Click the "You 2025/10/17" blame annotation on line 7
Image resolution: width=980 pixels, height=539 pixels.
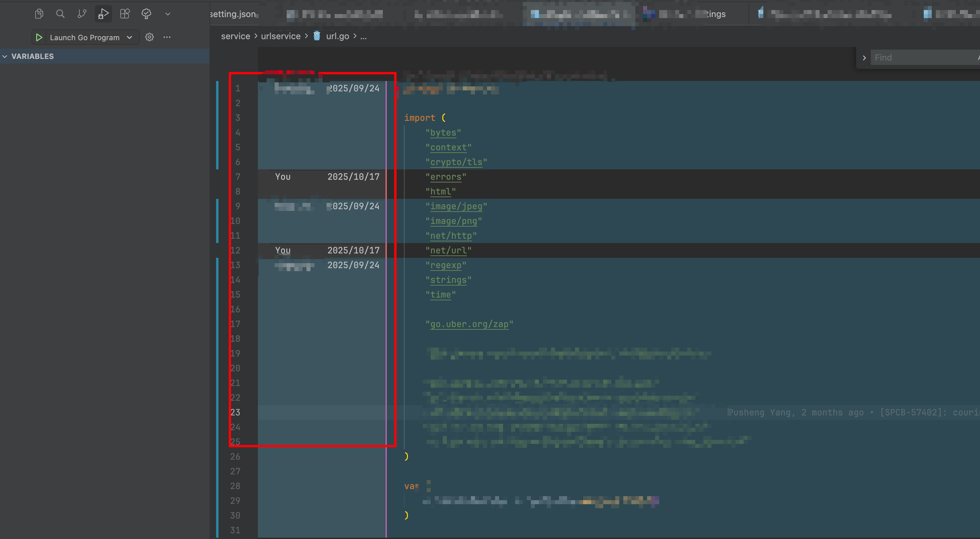[x=327, y=177]
